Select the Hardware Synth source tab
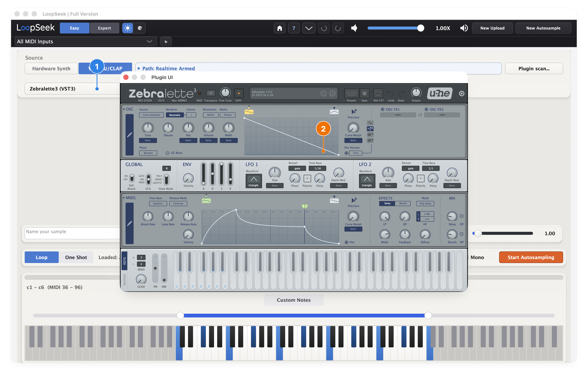This screenshot has width=588, height=378. (x=51, y=68)
